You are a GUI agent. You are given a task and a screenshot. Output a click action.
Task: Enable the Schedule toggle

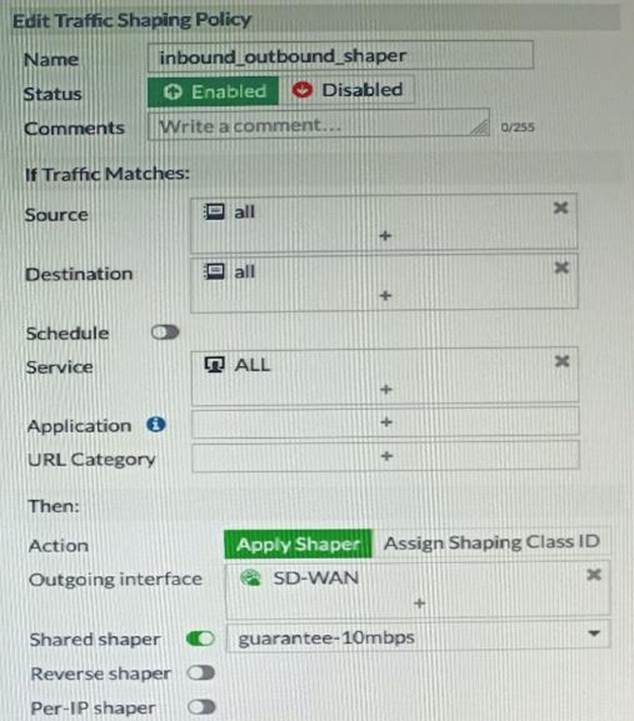pos(165,333)
